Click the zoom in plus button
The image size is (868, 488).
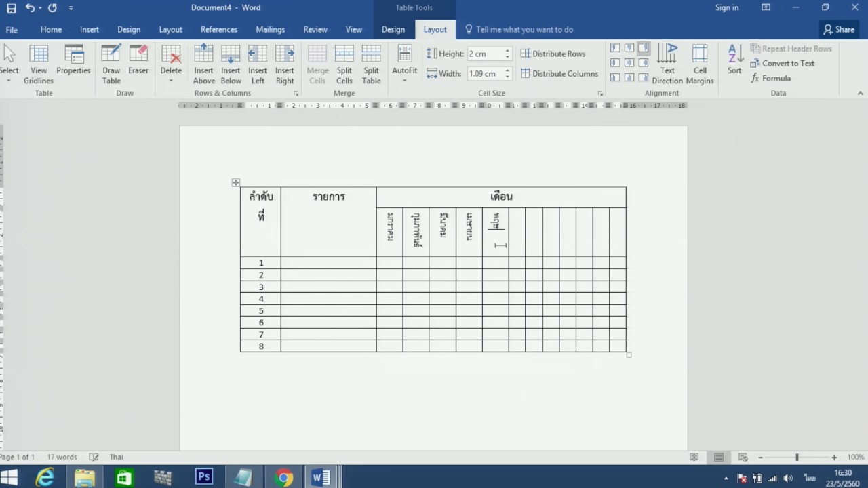[x=834, y=457]
